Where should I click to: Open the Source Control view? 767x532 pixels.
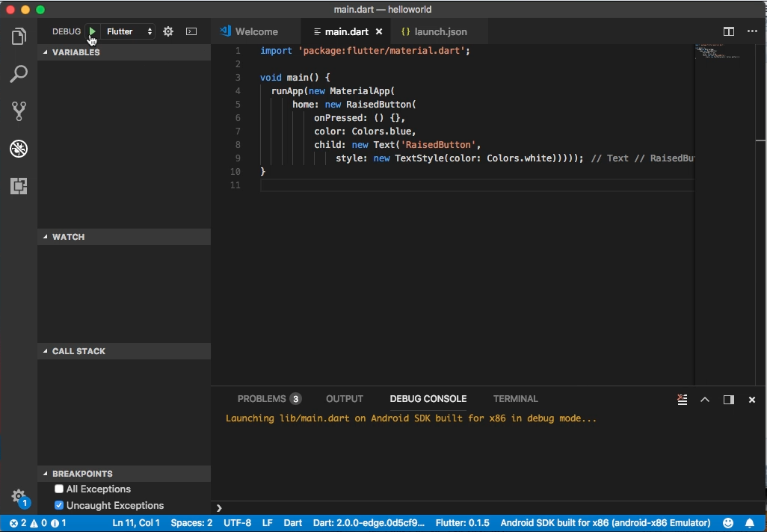[x=19, y=111]
